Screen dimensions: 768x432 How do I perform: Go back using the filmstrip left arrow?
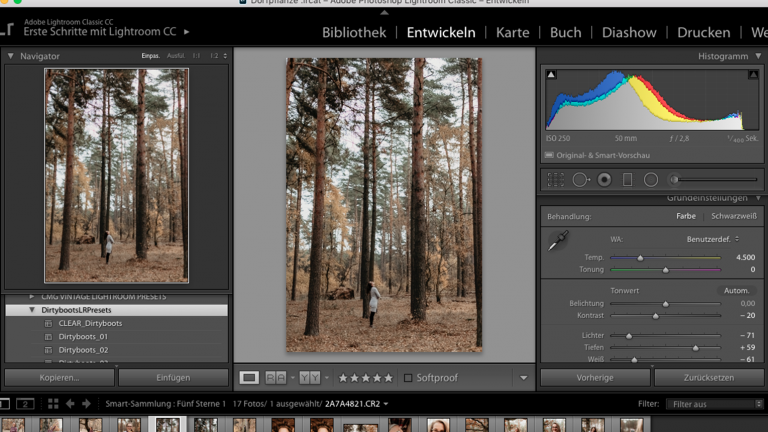tap(70, 404)
